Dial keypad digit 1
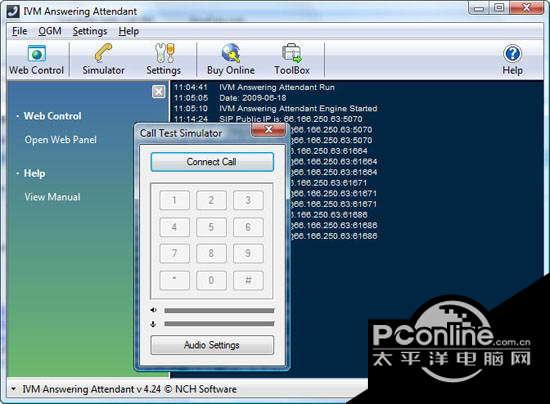 pyautogui.click(x=174, y=200)
